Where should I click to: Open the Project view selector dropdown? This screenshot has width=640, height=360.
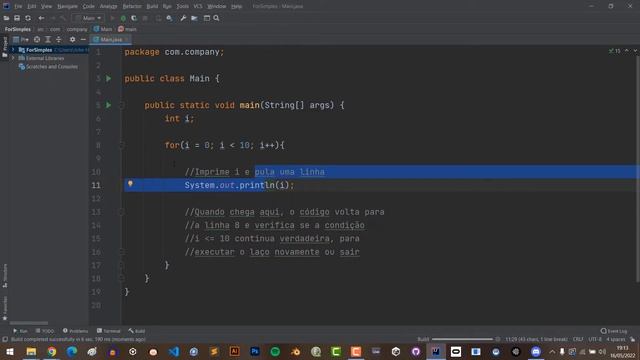[20, 39]
